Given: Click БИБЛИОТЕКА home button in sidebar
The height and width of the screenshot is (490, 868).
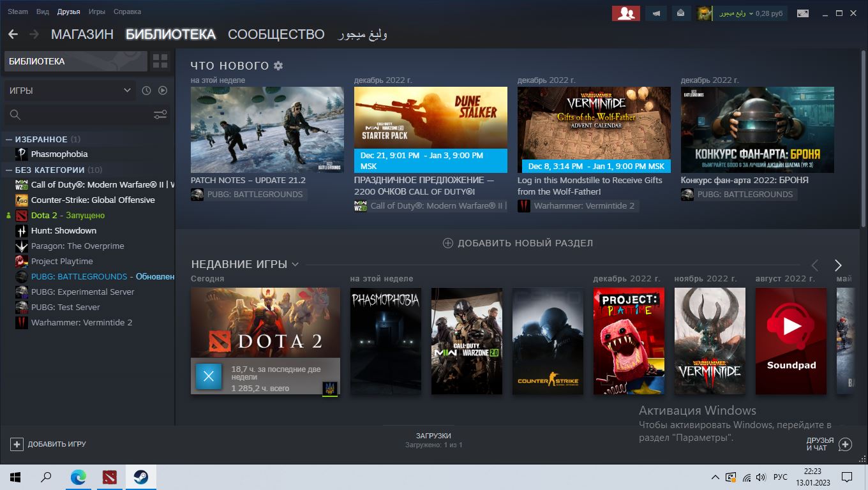Looking at the screenshot, I should click(76, 61).
